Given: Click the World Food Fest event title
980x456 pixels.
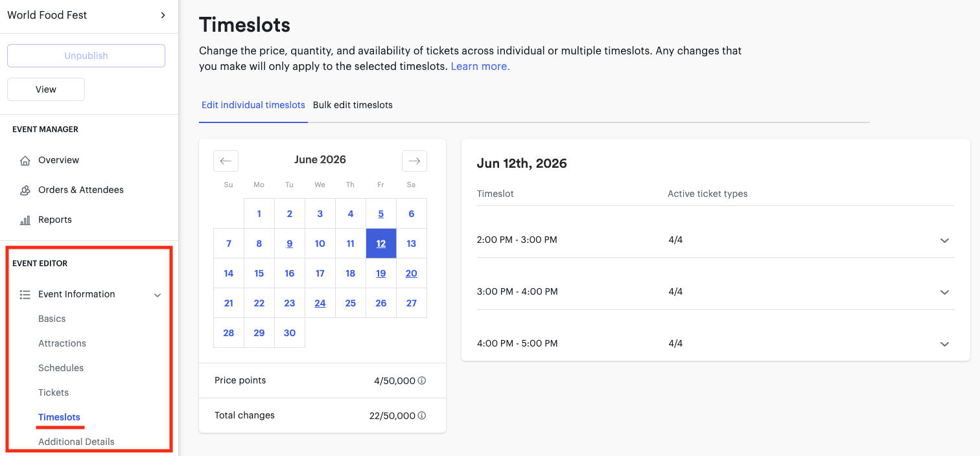Looking at the screenshot, I should click(47, 15).
